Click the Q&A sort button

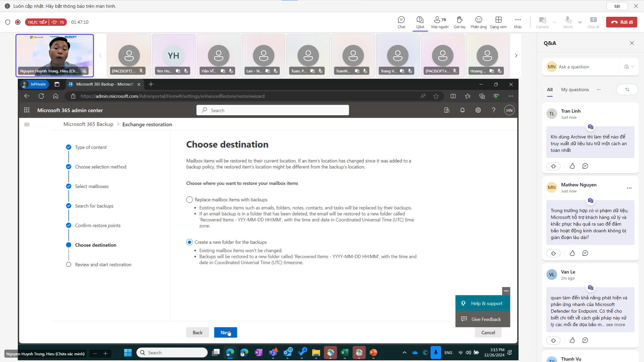click(x=627, y=89)
